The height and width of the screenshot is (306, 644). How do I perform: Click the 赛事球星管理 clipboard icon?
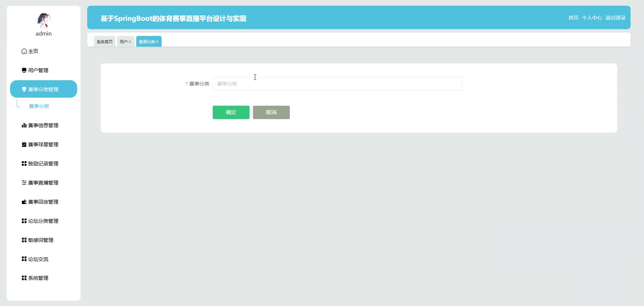tap(24, 145)
